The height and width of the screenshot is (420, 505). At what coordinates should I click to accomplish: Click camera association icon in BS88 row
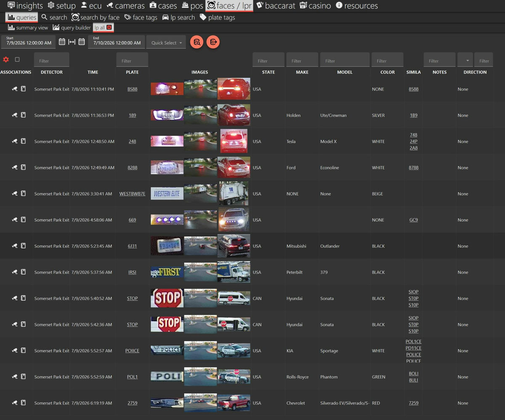point(15,89)
